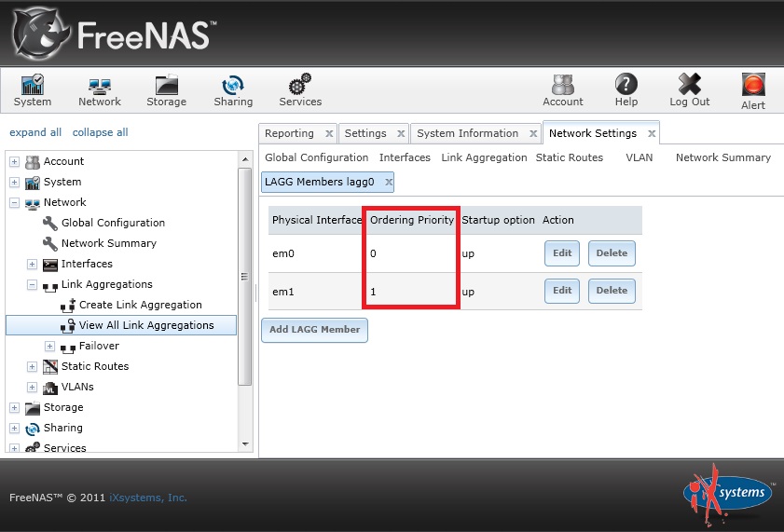Close the Network Settings tab
Image resolution: width=784 pixels, height=532 pixels.
(652, 134)
